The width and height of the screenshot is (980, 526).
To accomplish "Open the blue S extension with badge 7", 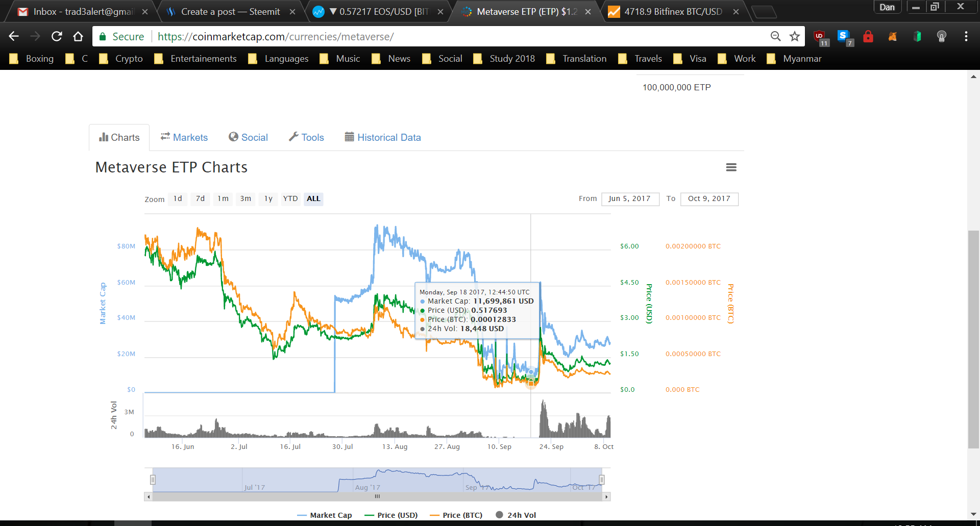I will click(845, 37).
